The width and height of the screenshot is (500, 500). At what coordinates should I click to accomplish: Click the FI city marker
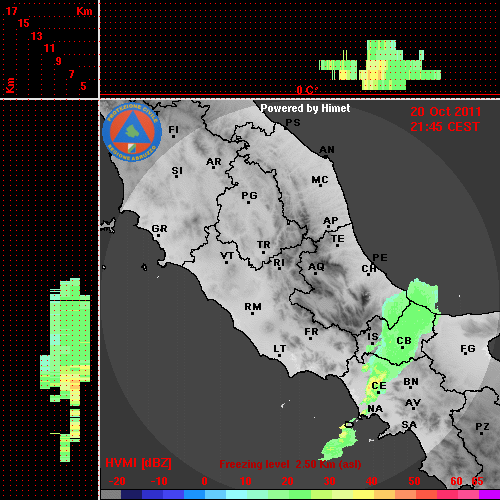click(173, 136)
